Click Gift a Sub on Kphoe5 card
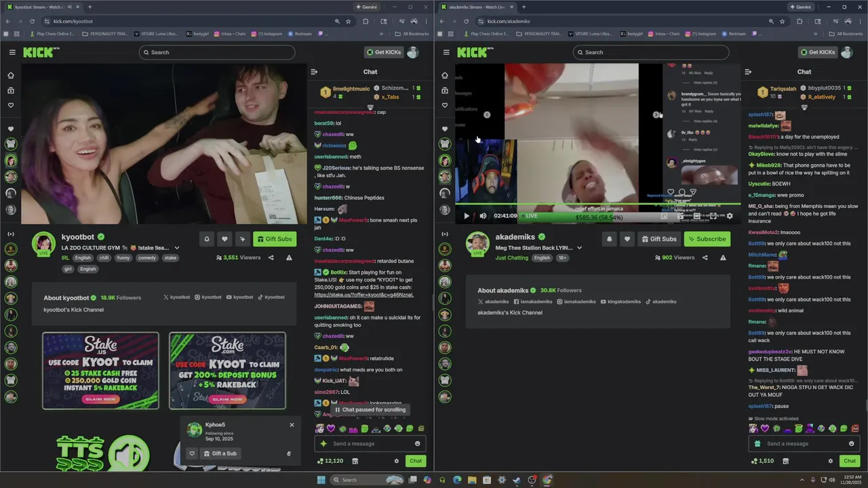This screenshot has height=488, width=868. point(220,453)
